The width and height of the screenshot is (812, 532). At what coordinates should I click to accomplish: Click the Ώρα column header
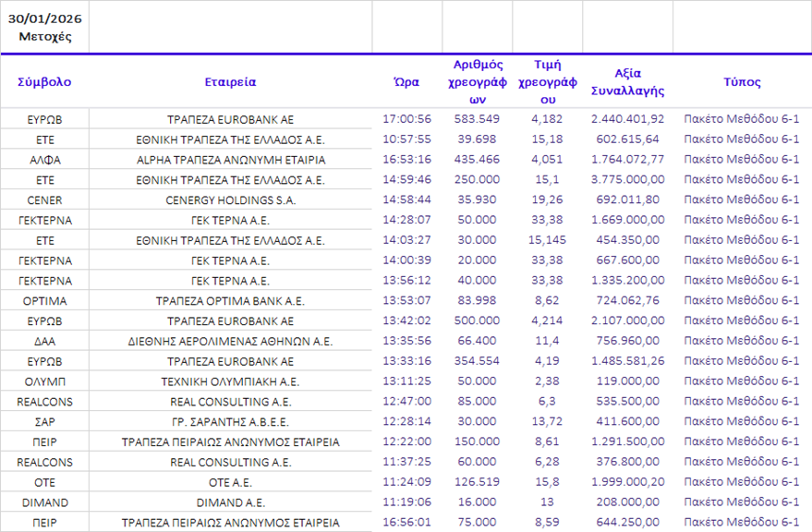(x=406, y=82)
